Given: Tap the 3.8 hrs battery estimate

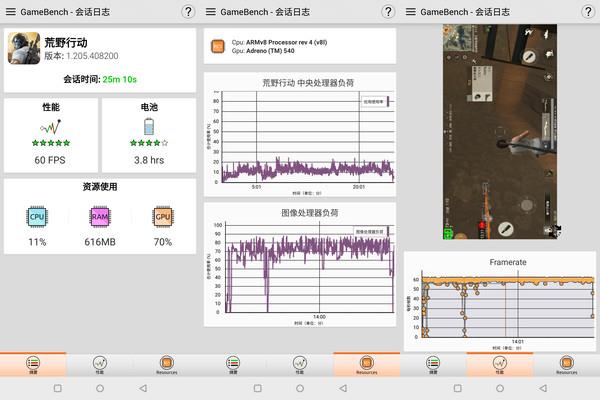Looking at the screenshot, I should 149,160.
